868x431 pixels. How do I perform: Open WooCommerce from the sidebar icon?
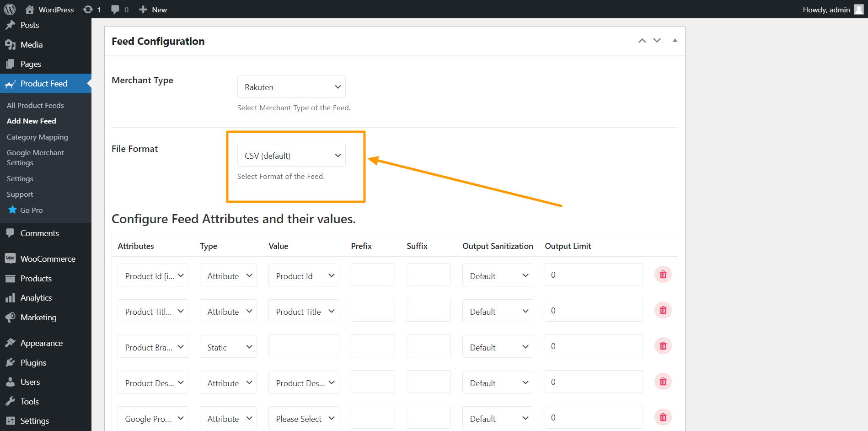(x=11, y=259)
